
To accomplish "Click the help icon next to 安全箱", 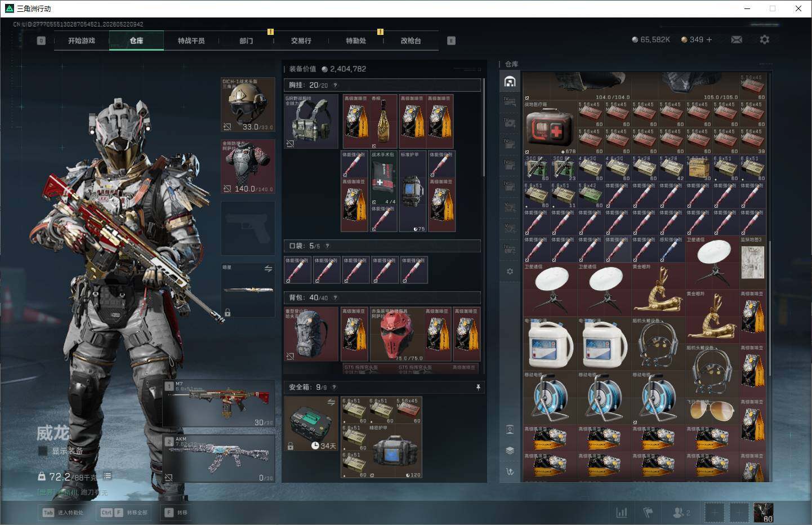I will click(334, 387).
